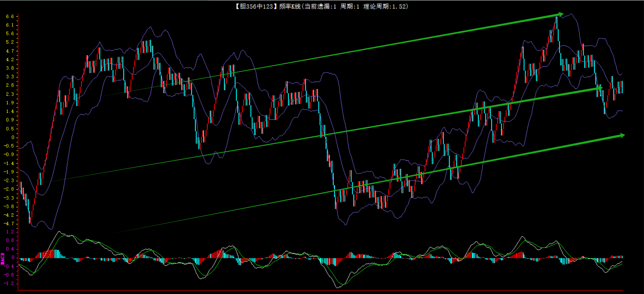Click the lowest MACD line trough in the indicator panel
644x294 pixels.
(x=338, y=287)
